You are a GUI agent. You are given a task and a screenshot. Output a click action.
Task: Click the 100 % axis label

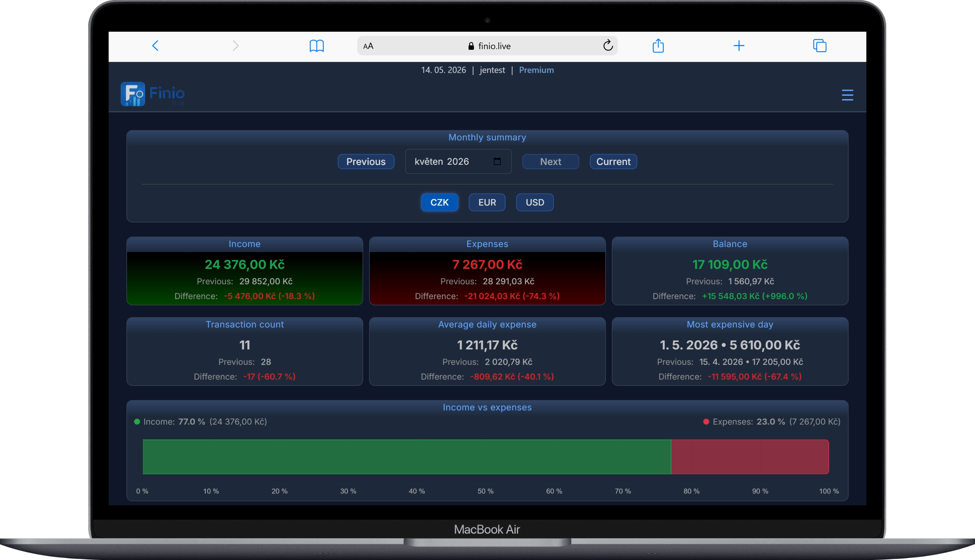(829, 491)
